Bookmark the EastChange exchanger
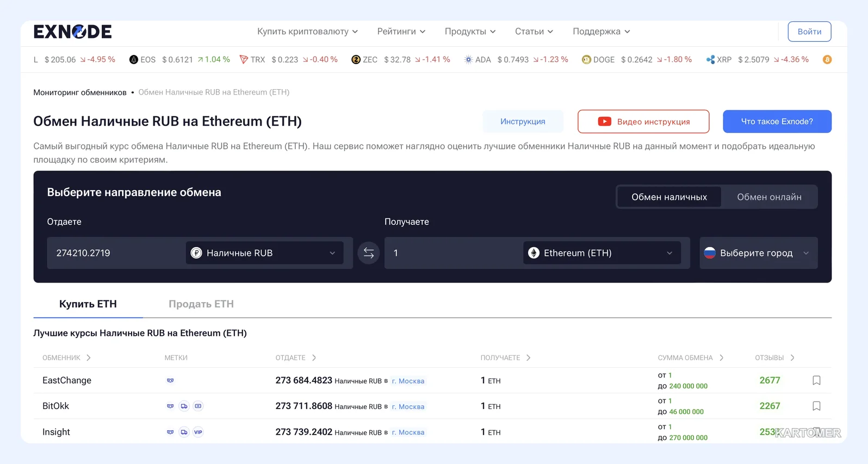Viewport: 868px width, 464px height. 816,380
